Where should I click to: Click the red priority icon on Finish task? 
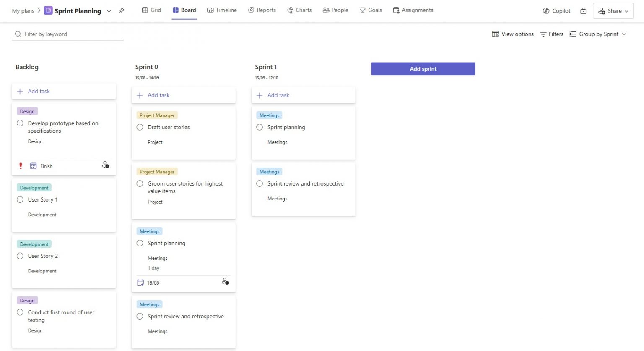(21, 166)
